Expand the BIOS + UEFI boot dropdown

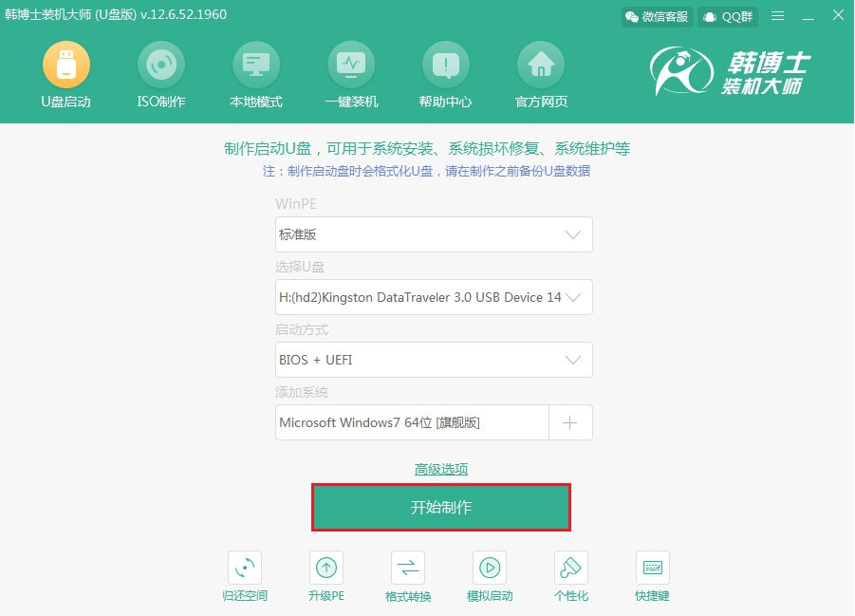572,360
